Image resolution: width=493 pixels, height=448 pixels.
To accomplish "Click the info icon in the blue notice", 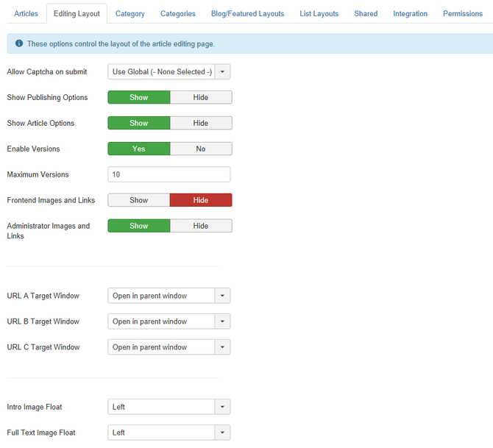I will click(x=19, y=43).
